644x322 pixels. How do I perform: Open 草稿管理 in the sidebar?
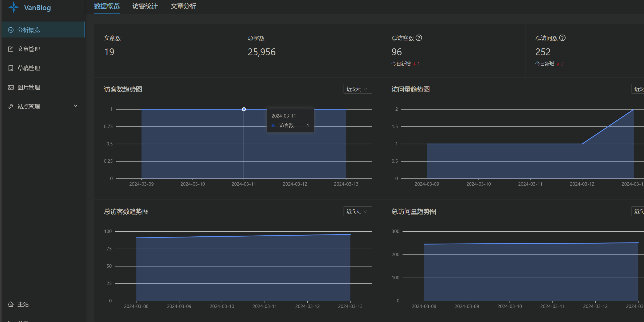coord(43,68)
